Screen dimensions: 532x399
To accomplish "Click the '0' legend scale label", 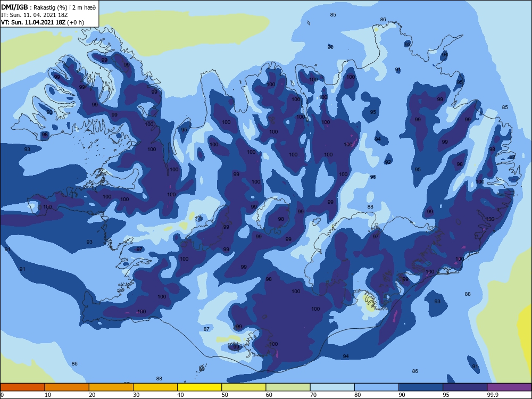I will point(2,395).
